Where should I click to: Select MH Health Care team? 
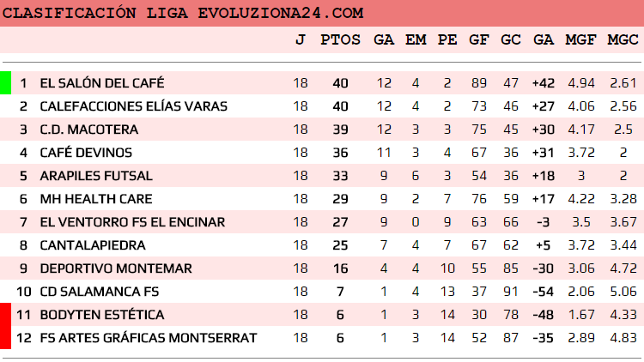pyautogui.click(x=96, y=199)
